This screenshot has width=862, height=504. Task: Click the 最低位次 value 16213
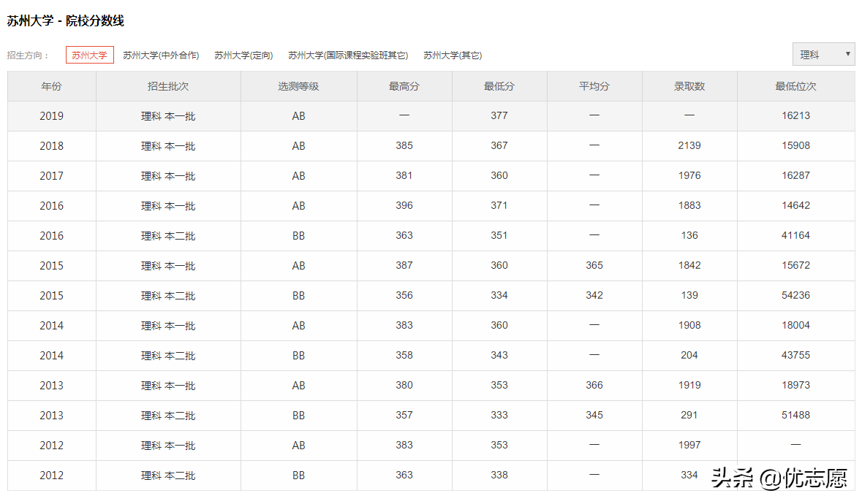795,115
